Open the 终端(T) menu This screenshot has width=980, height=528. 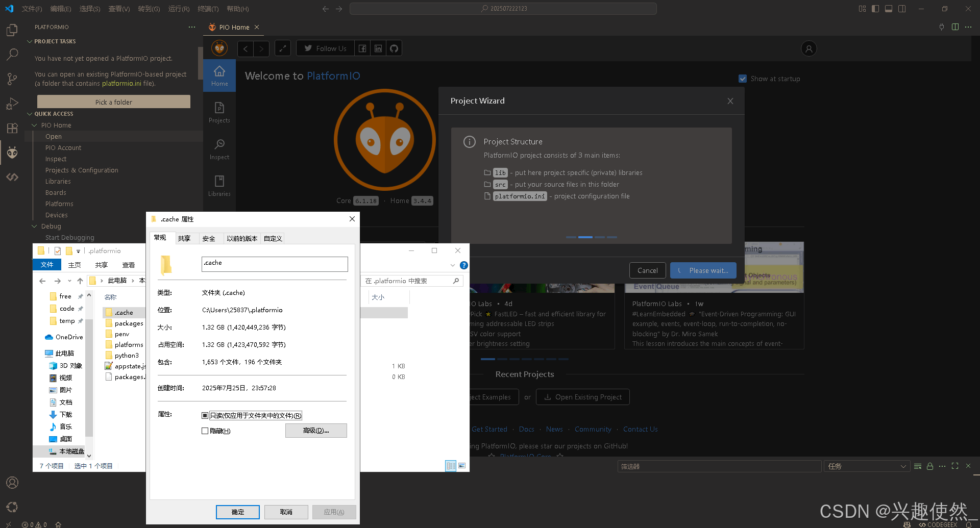(x=208, y=9)
